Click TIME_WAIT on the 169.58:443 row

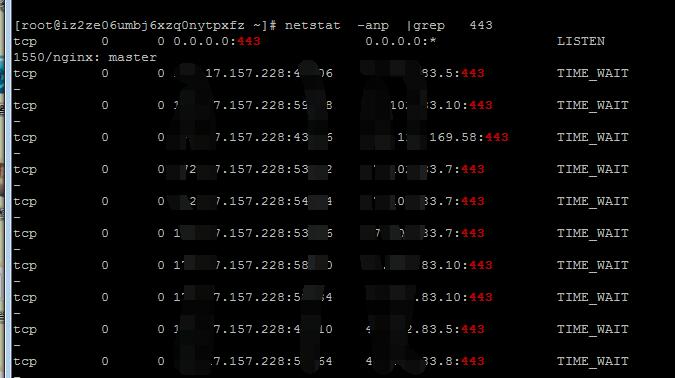point(592,137)
